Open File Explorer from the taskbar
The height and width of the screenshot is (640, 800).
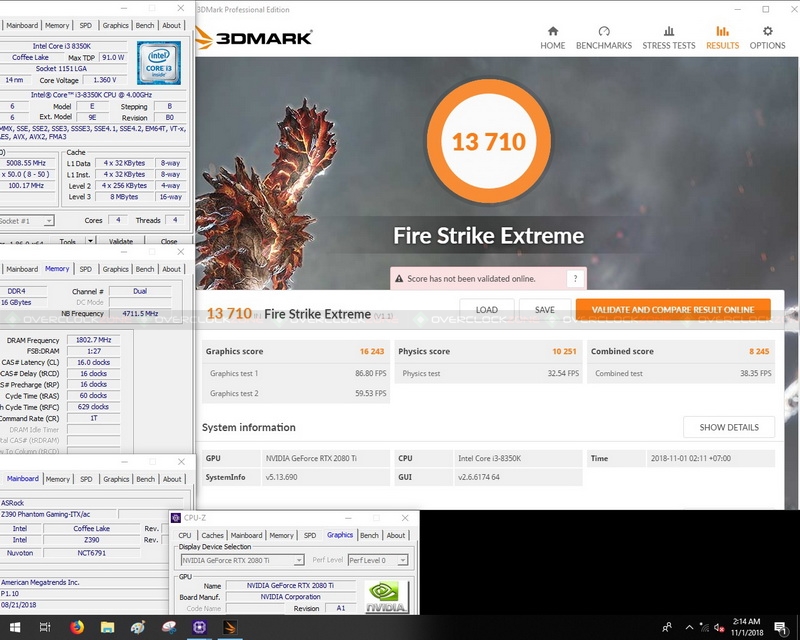click(x=107, y=627)
